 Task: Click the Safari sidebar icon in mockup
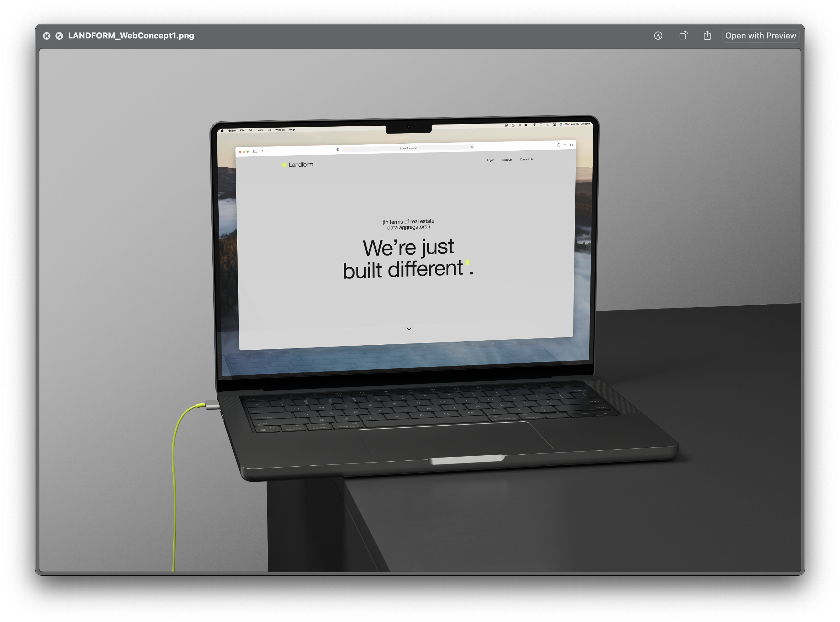255,151
